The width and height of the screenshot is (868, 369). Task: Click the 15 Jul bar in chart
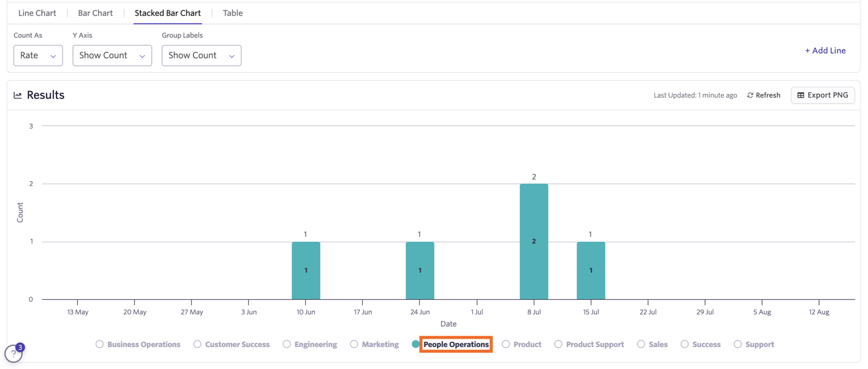pyautogui.click(x=591, y=271)
